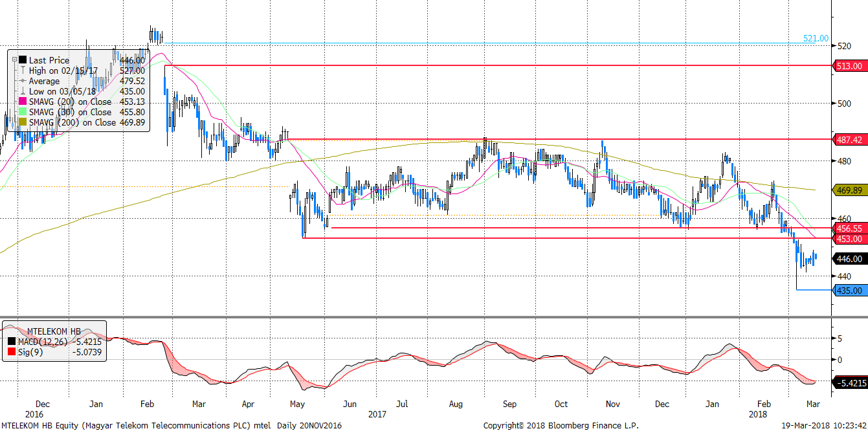Click the light green SMAVG (30) swatch
The image size is (868, 431).
point(23,112)
